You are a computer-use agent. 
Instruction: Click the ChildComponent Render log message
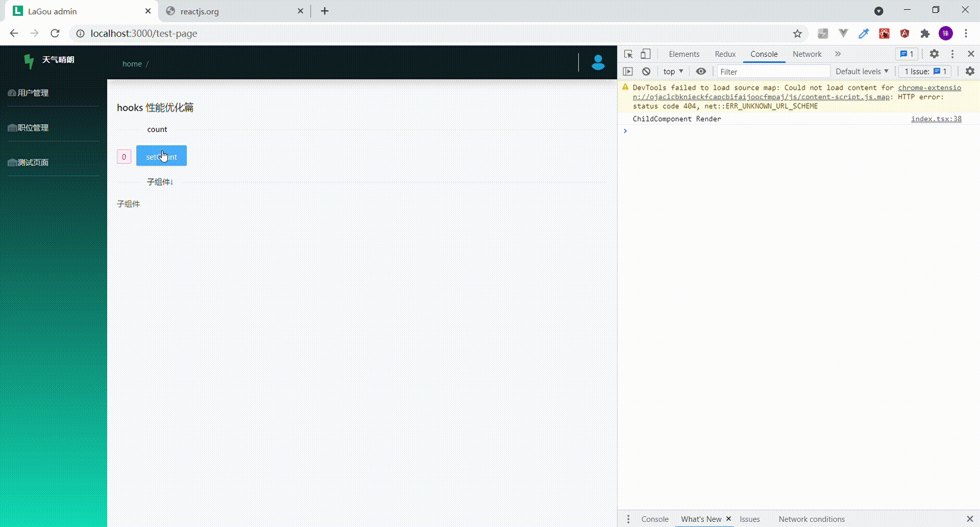(x=677, y=119)
